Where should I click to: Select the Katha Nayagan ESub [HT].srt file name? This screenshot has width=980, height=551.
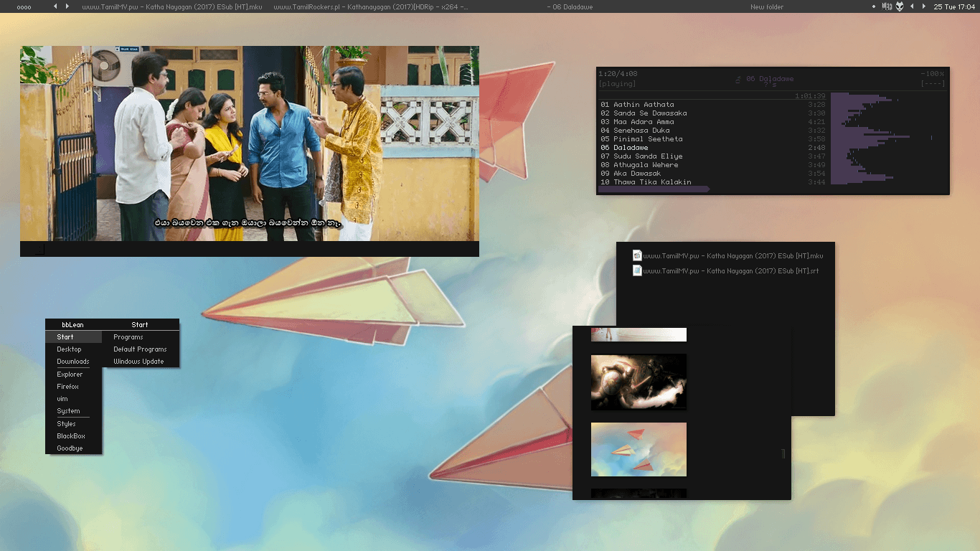[731, 270]
